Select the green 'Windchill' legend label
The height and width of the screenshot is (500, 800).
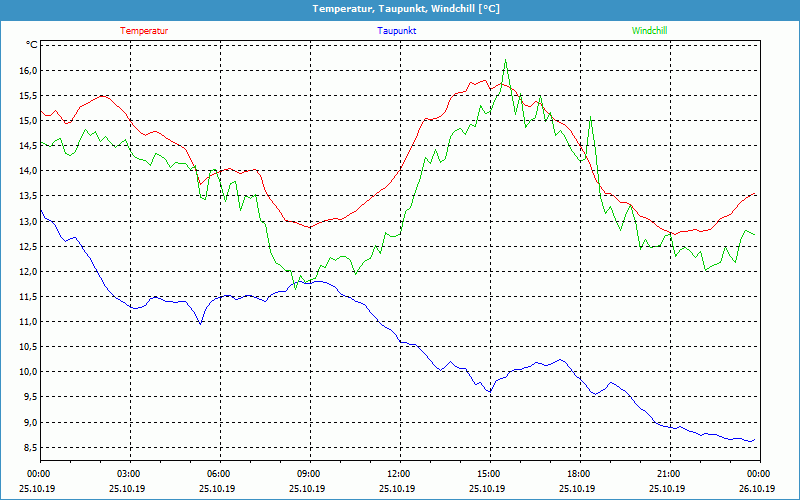pyautogui.click(x=649, y=31)
